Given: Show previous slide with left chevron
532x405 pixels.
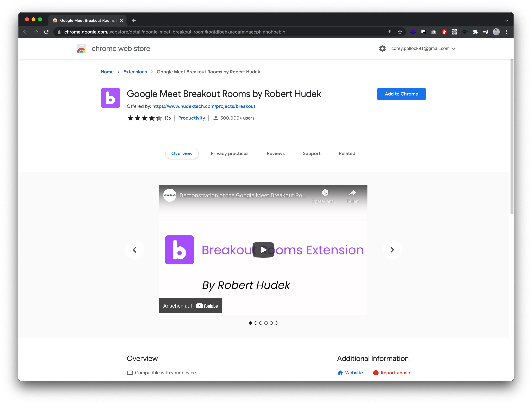Looking at the screenshot, I should [135, 250].
